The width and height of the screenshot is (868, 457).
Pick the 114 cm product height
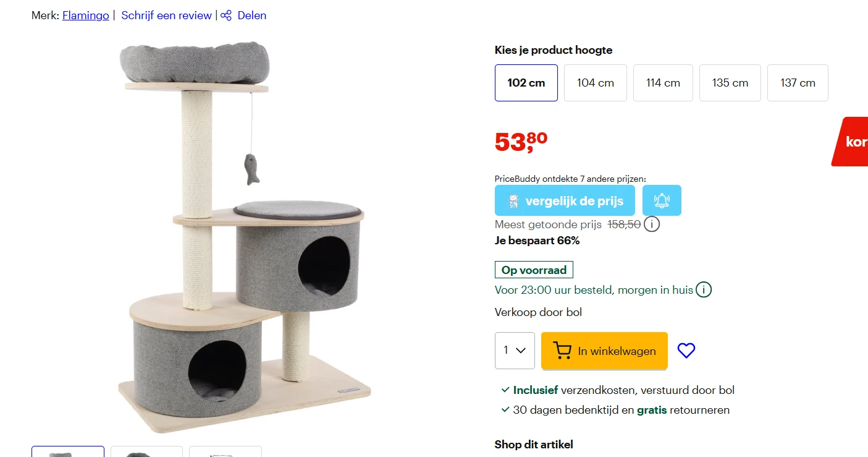tap(663, 83)
